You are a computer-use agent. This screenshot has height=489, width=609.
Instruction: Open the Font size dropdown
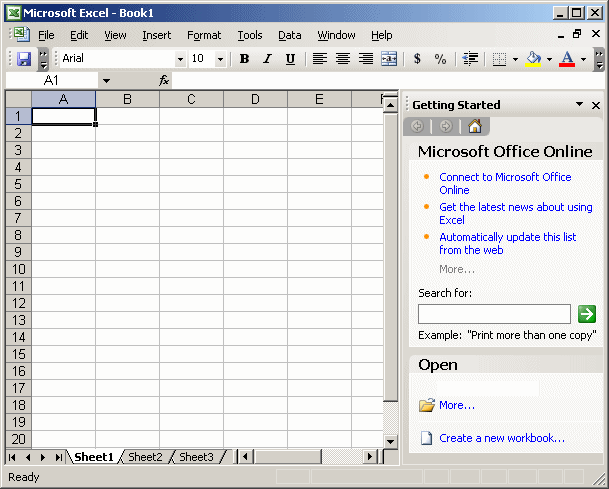point(220,59)
